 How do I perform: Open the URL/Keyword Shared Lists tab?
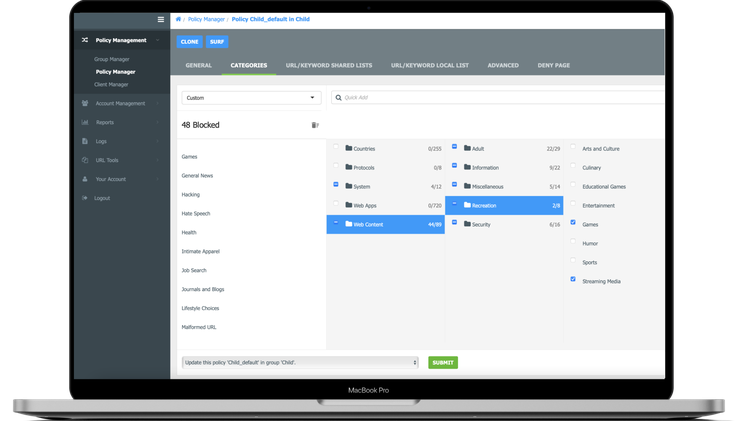point(328,66)
